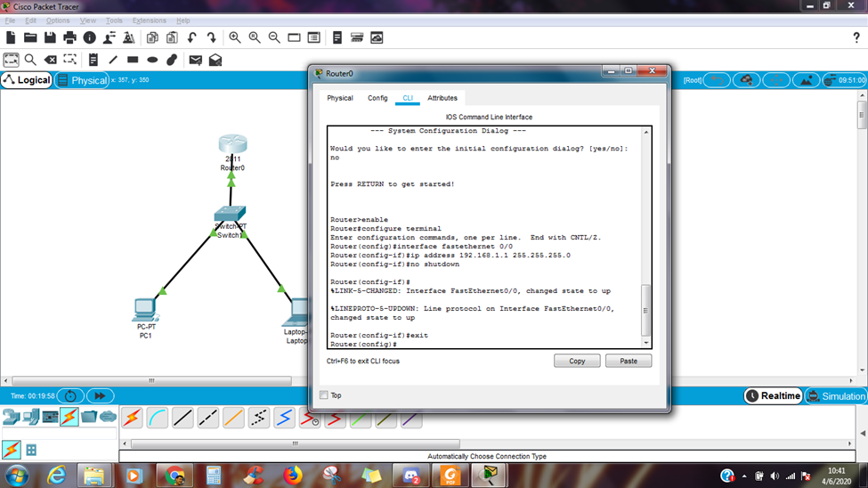The width and height of the screenshot is (868, 488).
Task: Open the Config tab in Router0
Action: click(377, 98)
